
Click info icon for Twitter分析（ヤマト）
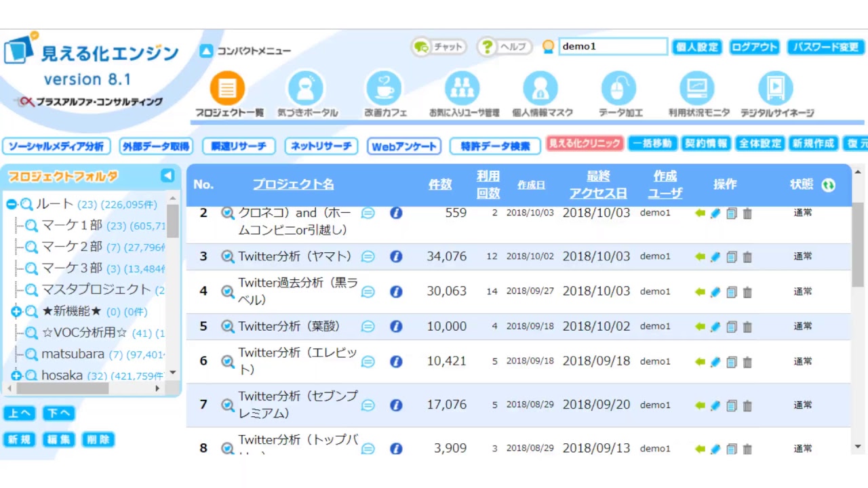(396, 257)
